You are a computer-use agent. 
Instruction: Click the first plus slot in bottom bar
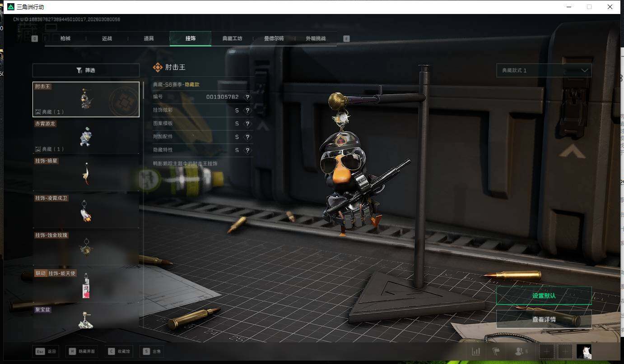[546, 351]
